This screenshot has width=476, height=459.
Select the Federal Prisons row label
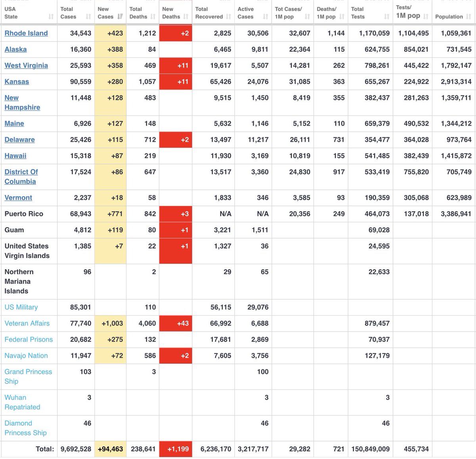point(29,339)
